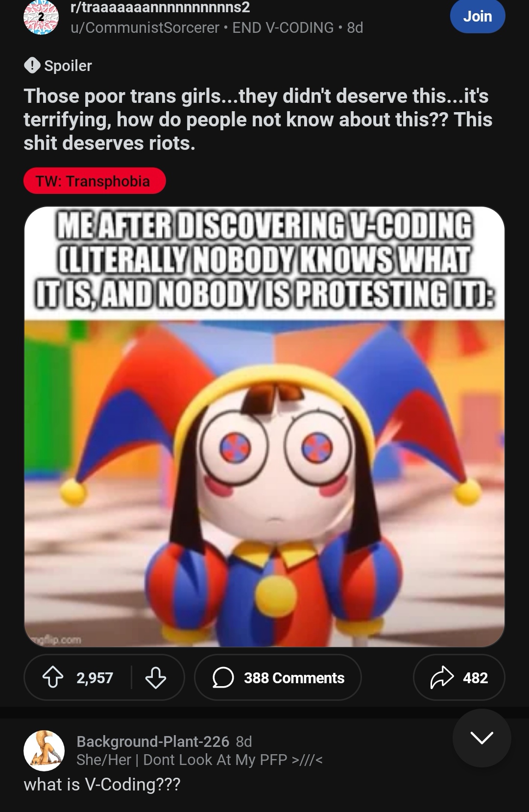
Task: Open the Pomni meme image
Action: pyautogui.click(x=264, y=427)
